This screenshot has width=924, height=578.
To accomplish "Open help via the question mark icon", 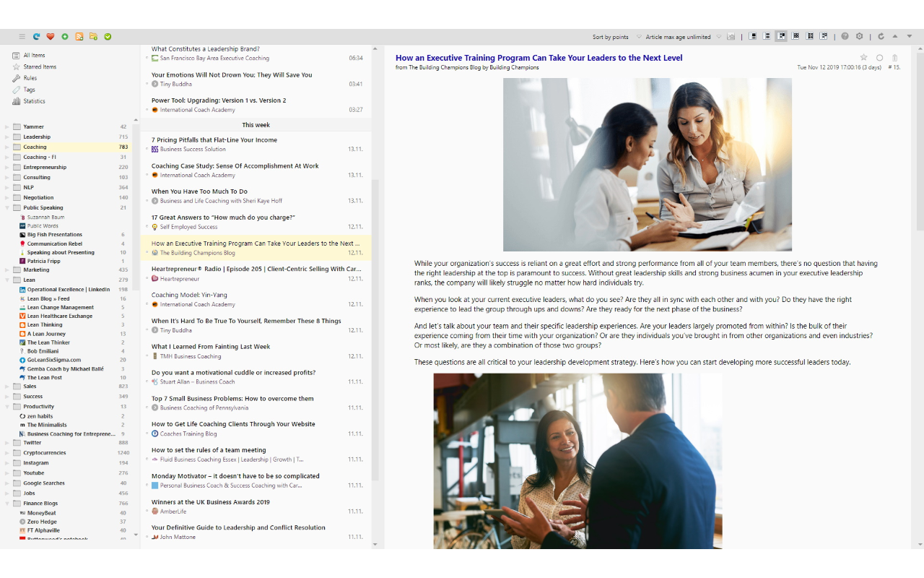I will pyautogui.click(x=845, y=37).
